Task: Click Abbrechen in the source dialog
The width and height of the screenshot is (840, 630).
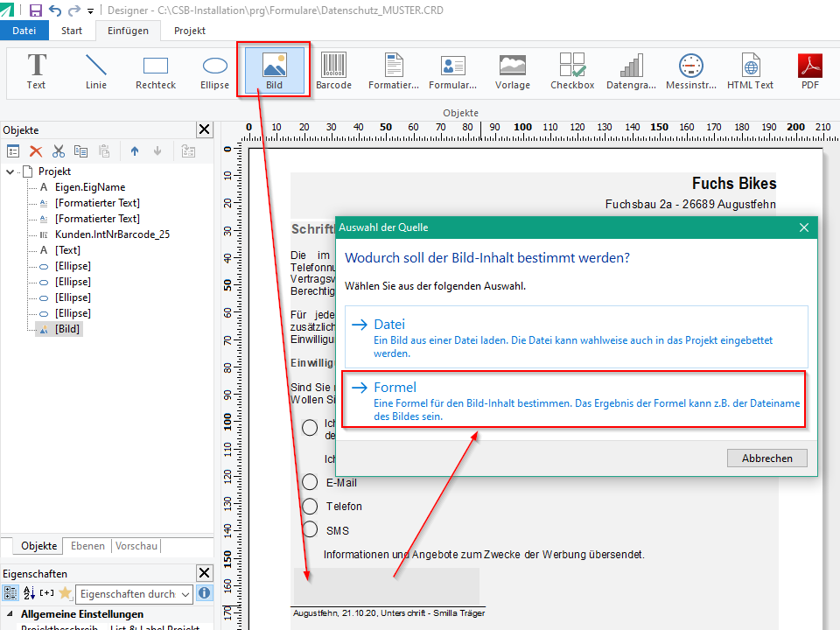Action: pos(767,458)
